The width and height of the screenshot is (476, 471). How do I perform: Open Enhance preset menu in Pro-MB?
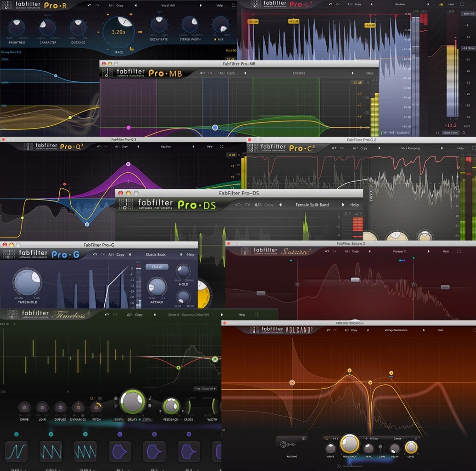click(299, 73)
